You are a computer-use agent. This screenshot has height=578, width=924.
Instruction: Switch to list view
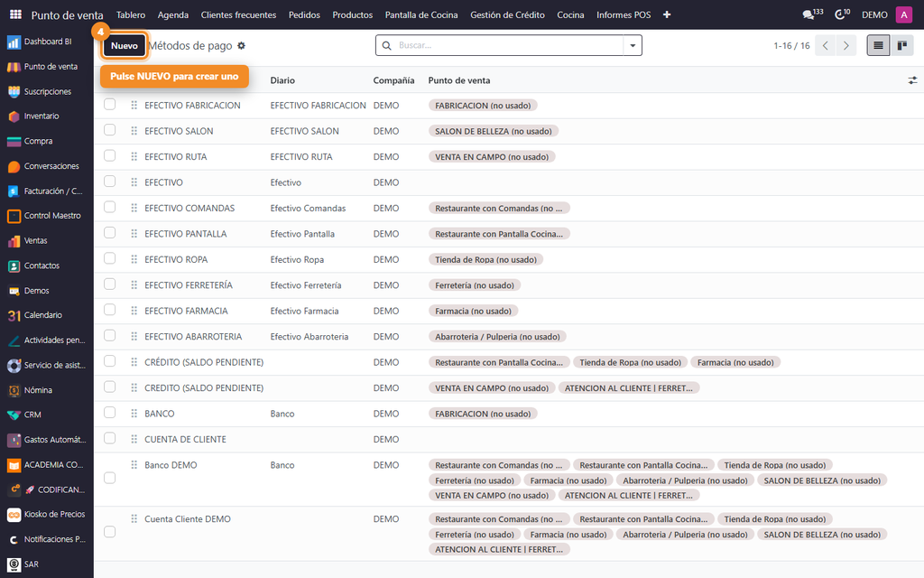(x=878, y=45)
